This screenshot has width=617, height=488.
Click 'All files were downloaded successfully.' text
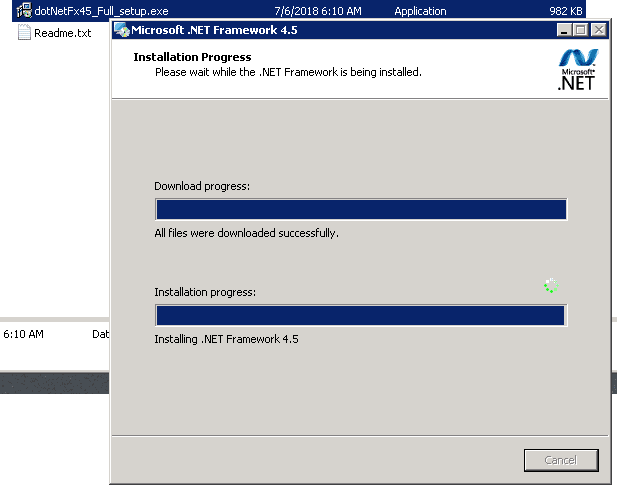[246, 233]
